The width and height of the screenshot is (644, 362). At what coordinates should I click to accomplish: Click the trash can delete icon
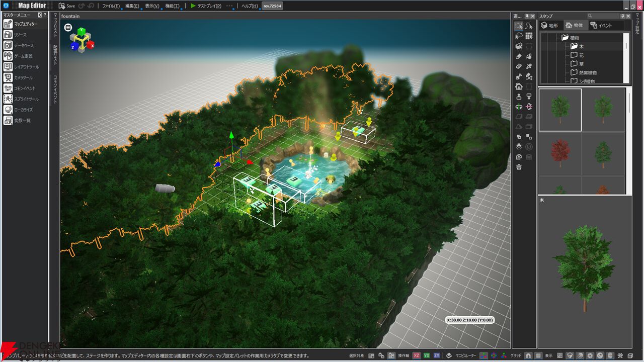519,167
